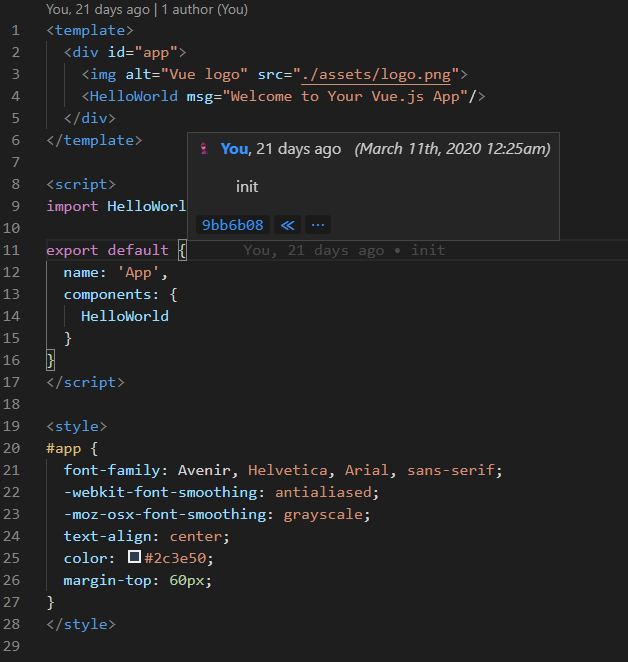Image resolution: width=628 pixels, height=662 pixels.
Task: Open the ellipsis more actions menu
Action: [x=318, y=225]
